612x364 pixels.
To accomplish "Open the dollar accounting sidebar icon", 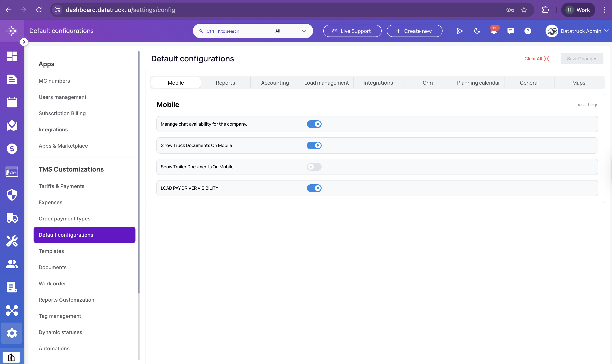I will click(12, 149).
